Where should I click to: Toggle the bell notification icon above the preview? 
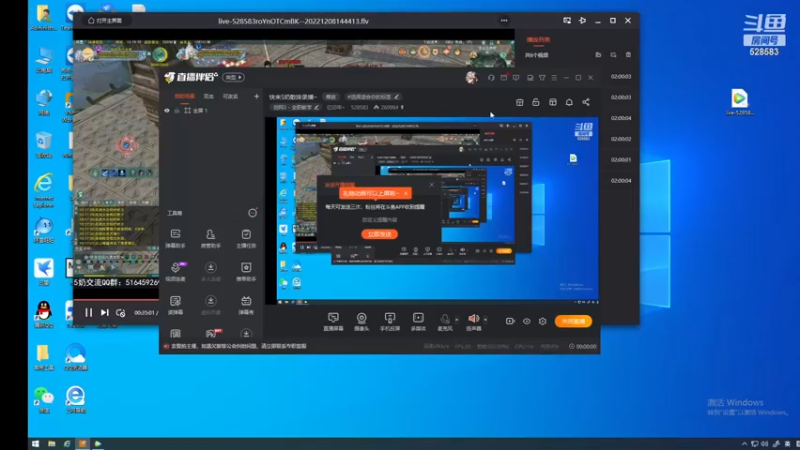(569, 102)
